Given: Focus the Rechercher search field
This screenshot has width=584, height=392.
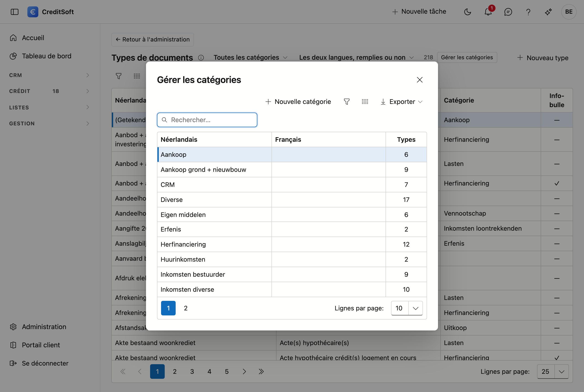Looking at the screenshot, I should (207, 120).
